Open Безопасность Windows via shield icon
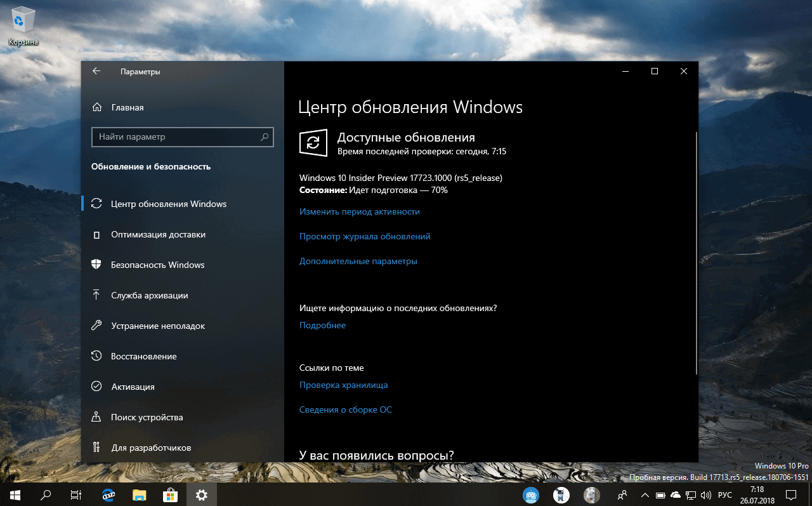The image size is (812, 506). pyautogui.click(x=96, y=265)
